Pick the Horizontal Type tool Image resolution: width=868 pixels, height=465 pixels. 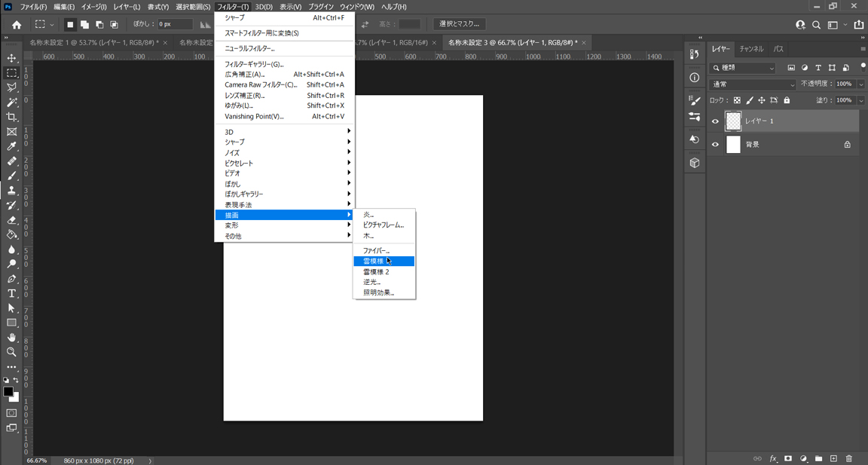point(11,293)
